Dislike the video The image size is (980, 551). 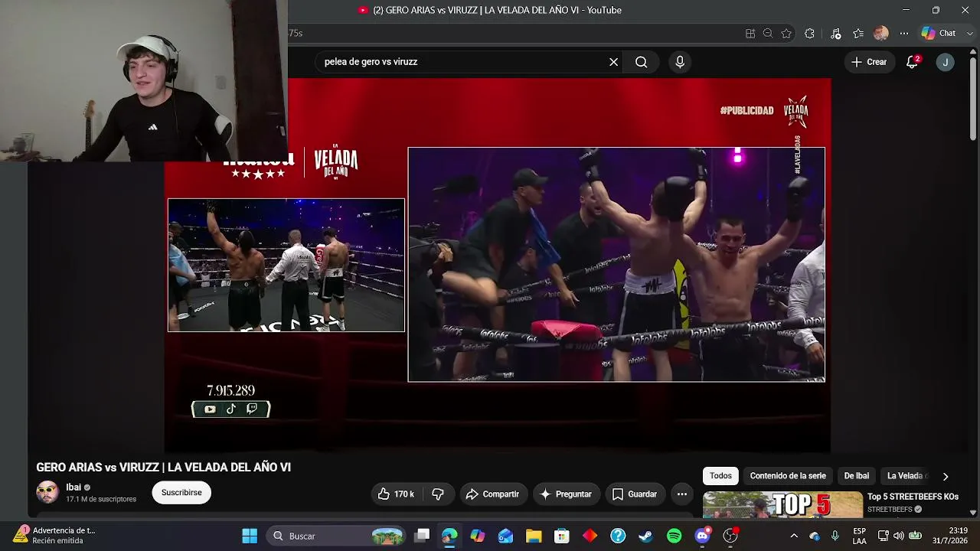coord(438,494)
